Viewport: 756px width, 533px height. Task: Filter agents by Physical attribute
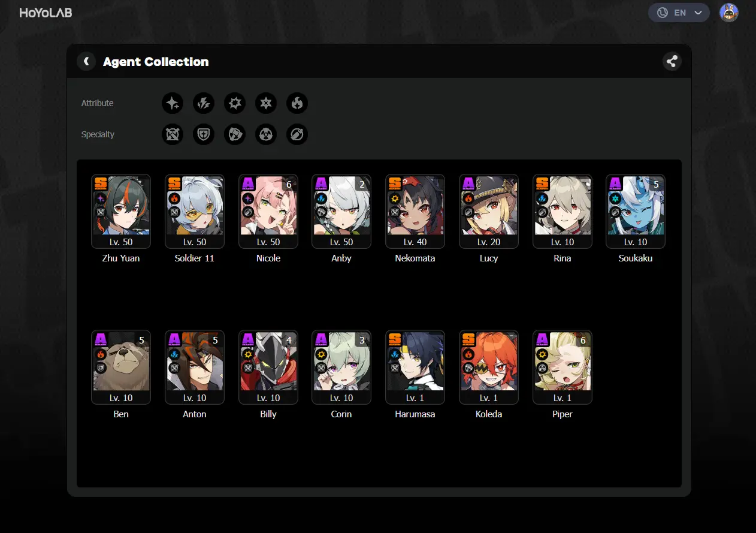pyautogui.click(x=235, y=103)
